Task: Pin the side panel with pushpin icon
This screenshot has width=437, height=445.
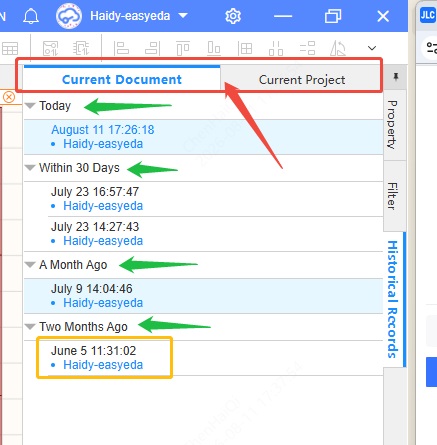Action: click(396, 77)
